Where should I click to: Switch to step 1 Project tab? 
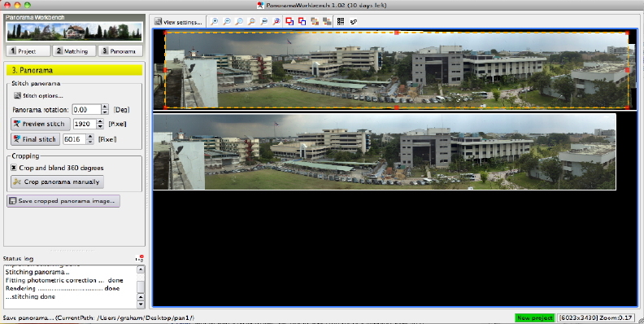tap(28, 51)
